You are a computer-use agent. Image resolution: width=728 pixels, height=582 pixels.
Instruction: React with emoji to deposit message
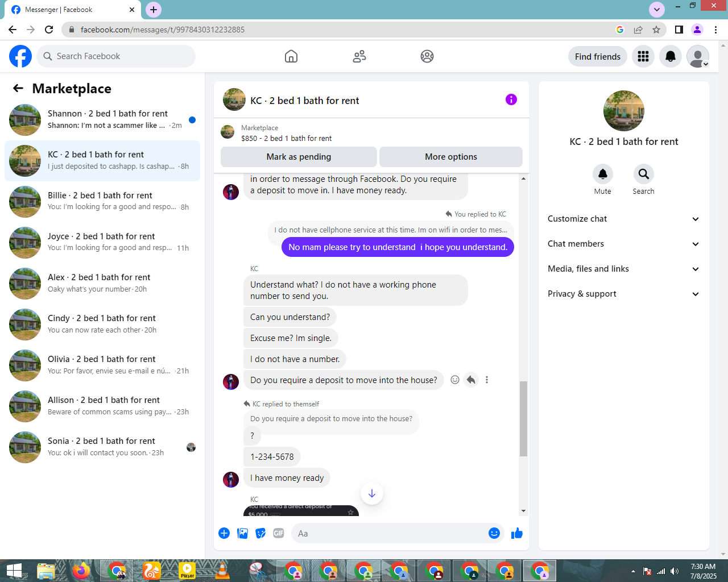pyautogui.click(x=455, y=380)
